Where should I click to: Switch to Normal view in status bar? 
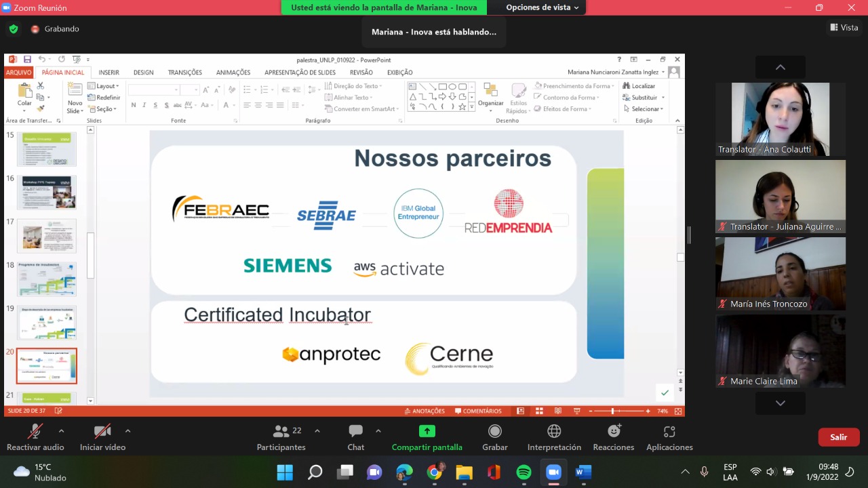click(x=520, y=411)
